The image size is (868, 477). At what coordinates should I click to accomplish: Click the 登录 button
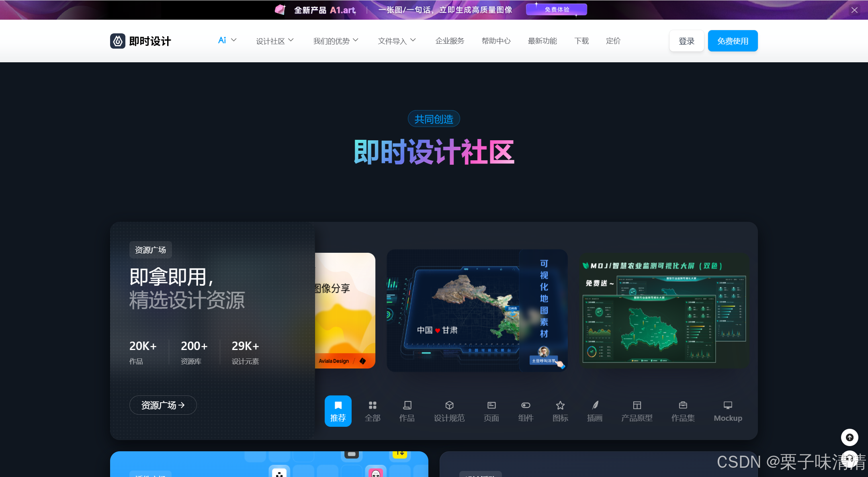tap(686, 41)
